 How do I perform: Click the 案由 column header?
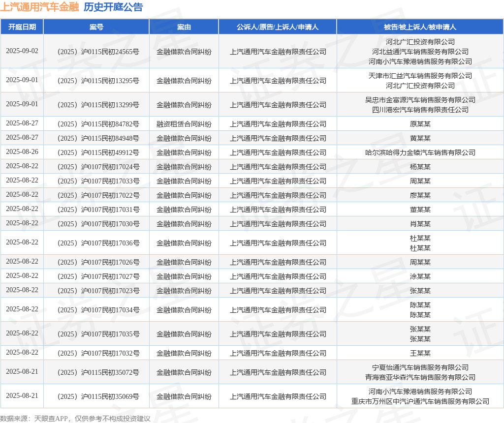click(184, 27)
